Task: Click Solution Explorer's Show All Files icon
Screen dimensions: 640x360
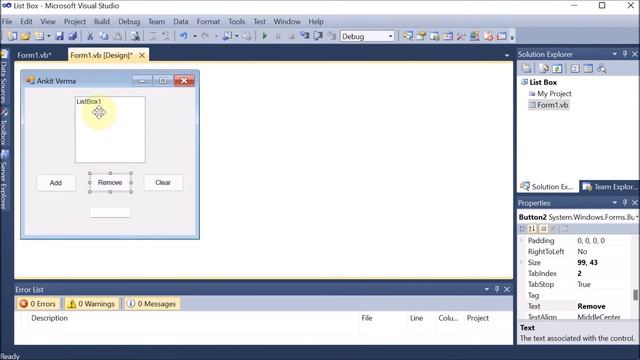Action: pos(544,69)
